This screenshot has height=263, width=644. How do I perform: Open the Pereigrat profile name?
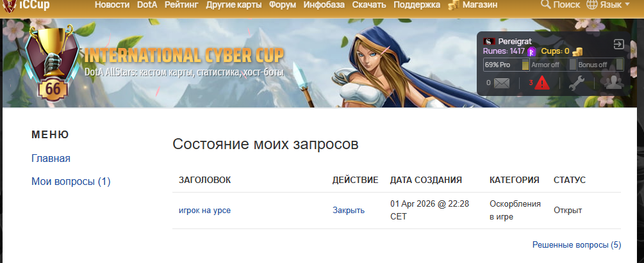(515, 42)
